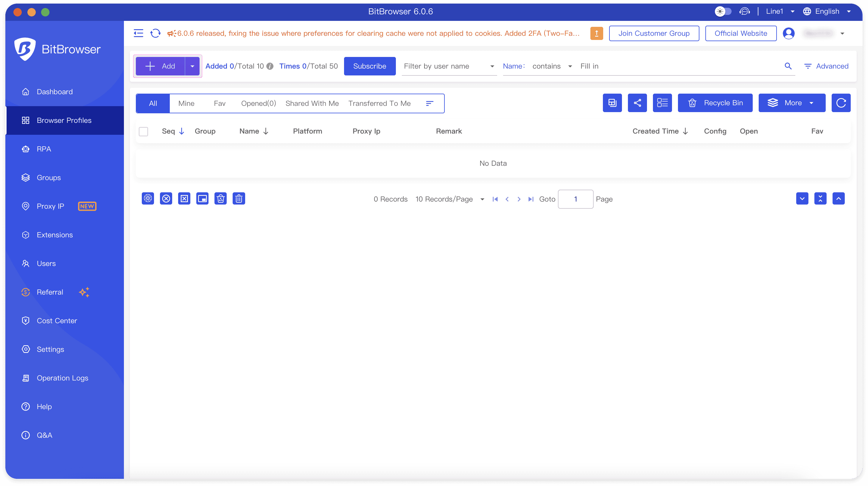The width and height of the screenshot is (868, 486).
Task: Click the table refresh icon button
Action: pos(841,103)
